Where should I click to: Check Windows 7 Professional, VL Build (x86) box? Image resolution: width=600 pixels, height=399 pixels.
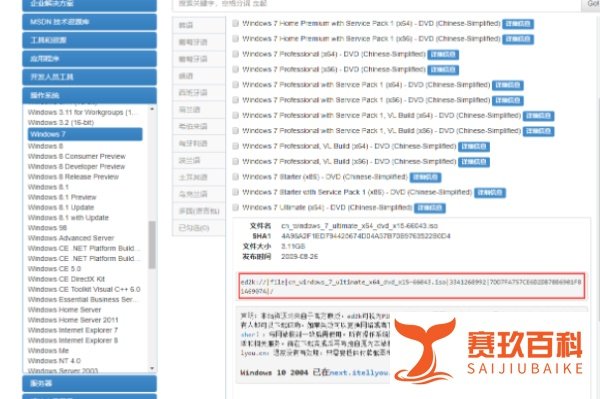tap(235, 161)
